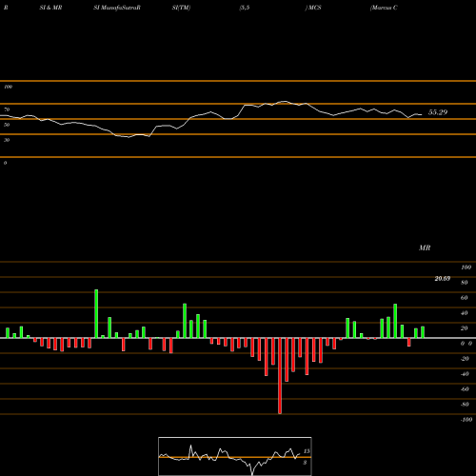Click the MR axis label 40

465,313
